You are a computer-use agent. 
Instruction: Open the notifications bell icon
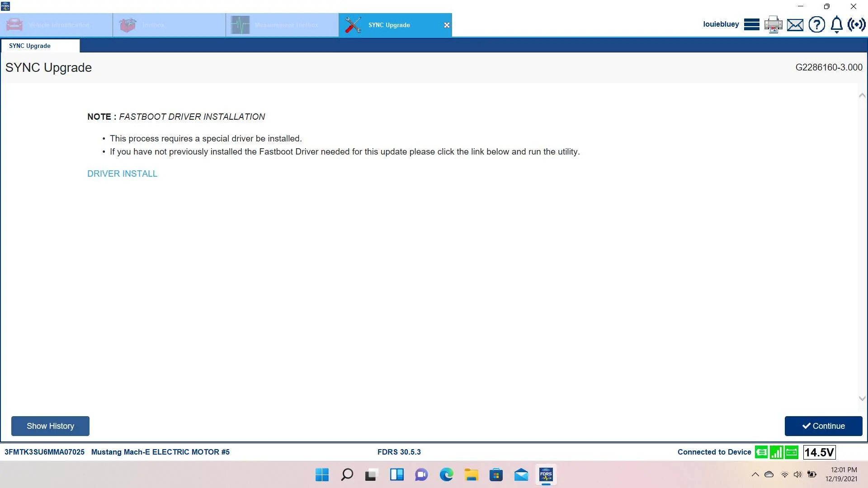837,24
